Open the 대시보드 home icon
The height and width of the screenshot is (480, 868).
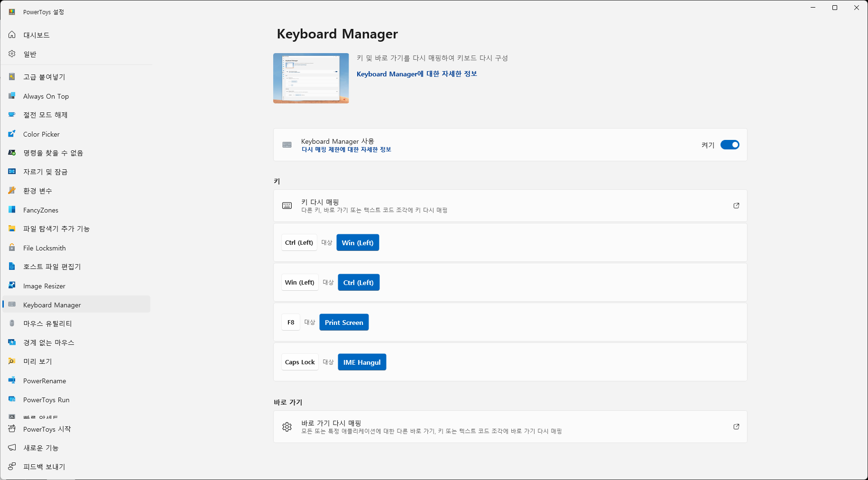[x=12, y=35]
